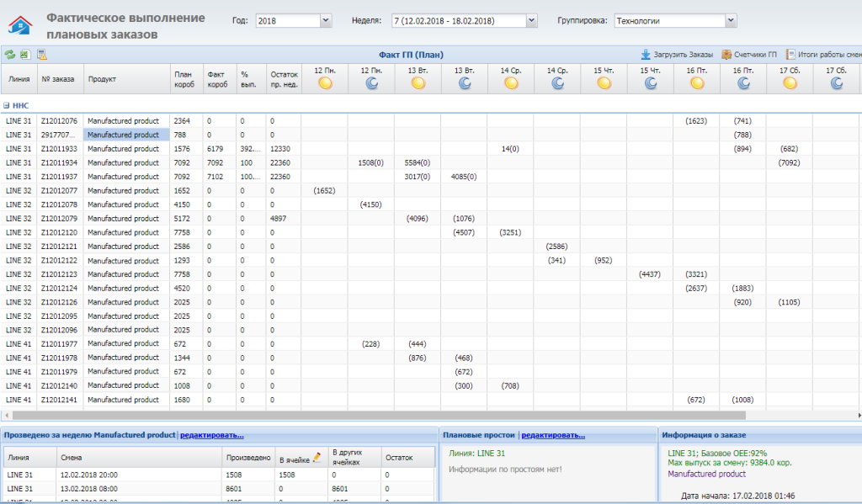Image resolution: width=862 pixels, height=504 pixels.
Task: Click the Excel export icon
Action: [24, 54]
